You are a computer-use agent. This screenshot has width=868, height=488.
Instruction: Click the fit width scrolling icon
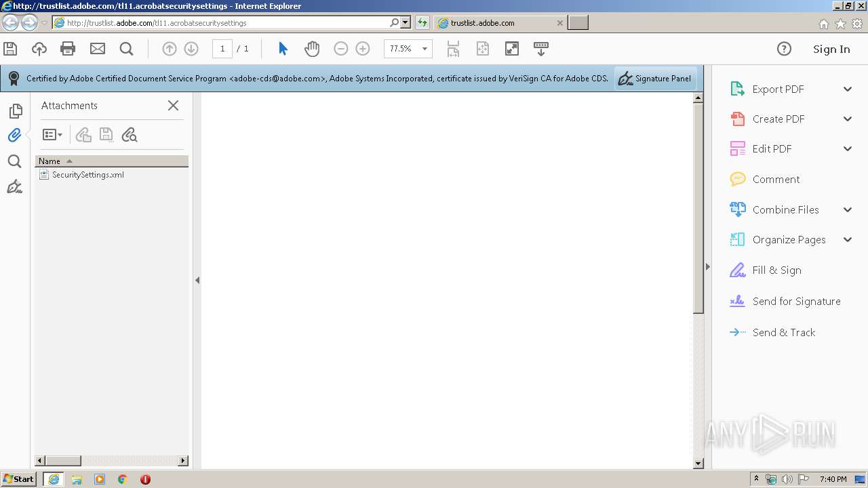coord(453,49)
